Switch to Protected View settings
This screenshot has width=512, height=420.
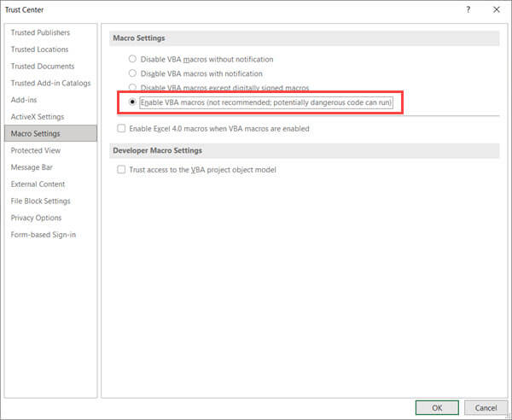click(x=35, y=150)
